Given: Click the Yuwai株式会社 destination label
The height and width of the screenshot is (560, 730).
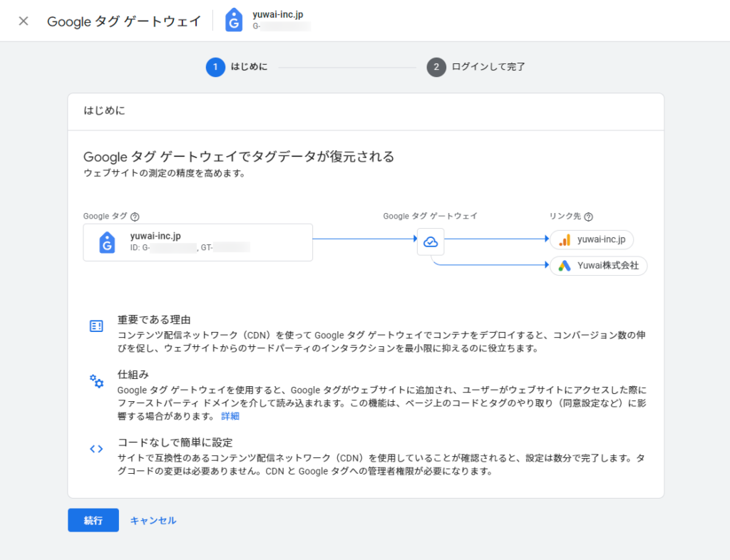Looking at the screenshot, I should [x=608, y=266].
